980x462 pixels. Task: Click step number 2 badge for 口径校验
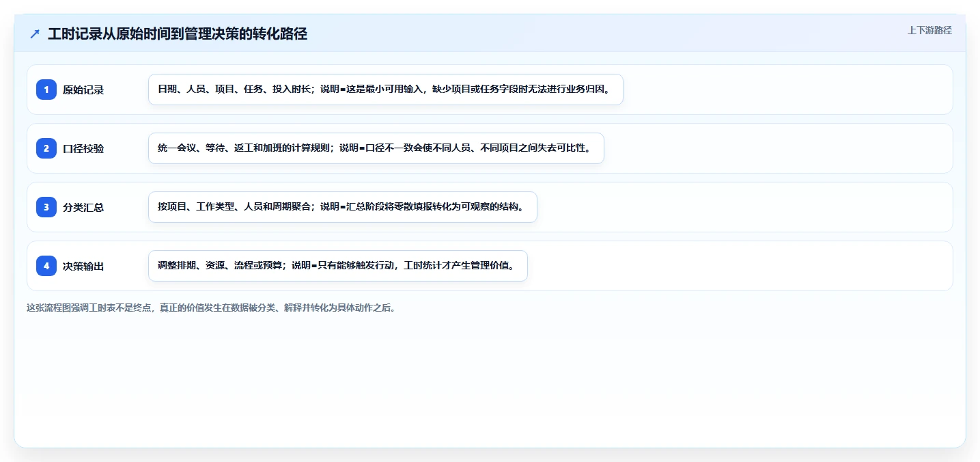(x=46, y=148)
